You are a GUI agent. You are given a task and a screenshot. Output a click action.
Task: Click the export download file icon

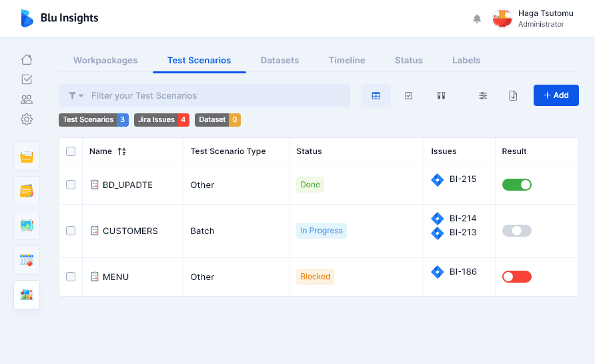(x=513, y=95)
